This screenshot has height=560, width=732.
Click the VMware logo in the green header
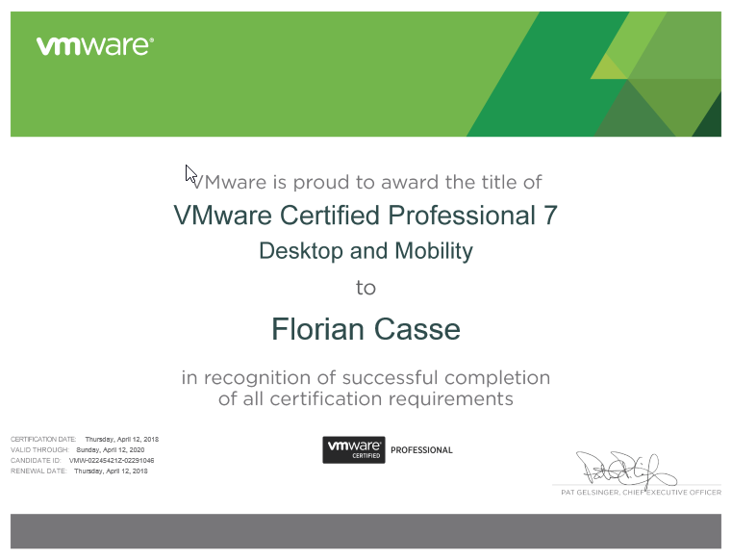[x=94, y=45]
